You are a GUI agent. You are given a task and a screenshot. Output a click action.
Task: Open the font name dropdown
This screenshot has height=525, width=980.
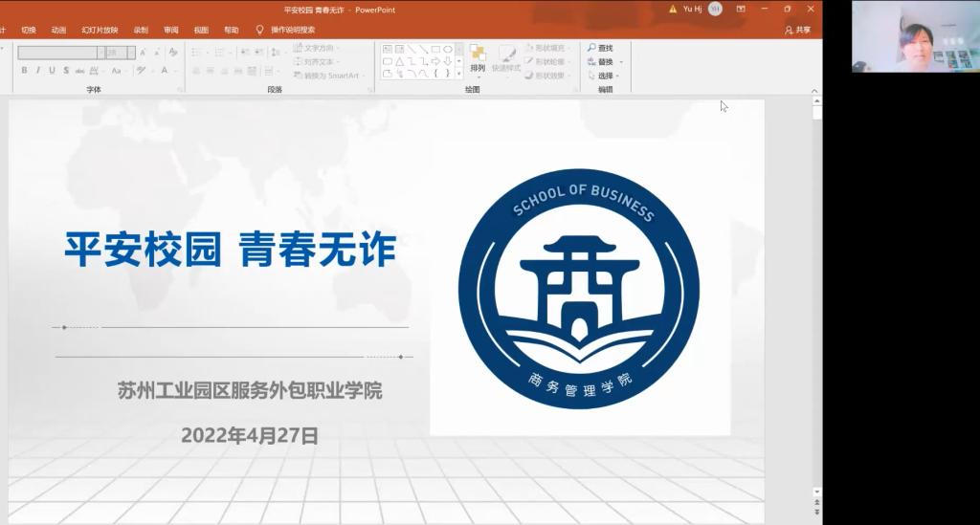pos(101,53)
